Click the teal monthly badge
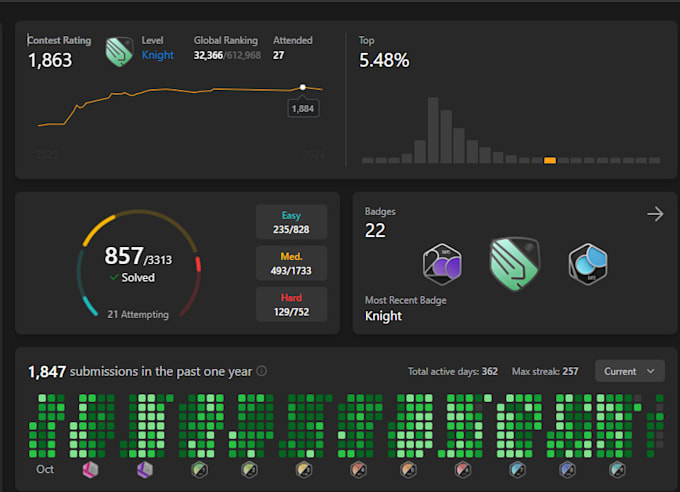This screenshot has width=680, height=492. pyautogui.click(x=618, y=469)
